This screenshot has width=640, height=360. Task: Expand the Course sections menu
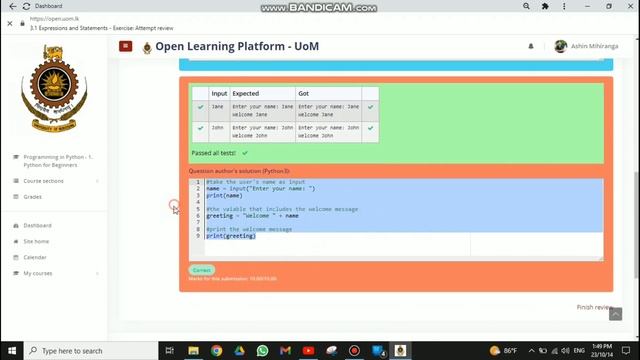[x=97, y=181]
